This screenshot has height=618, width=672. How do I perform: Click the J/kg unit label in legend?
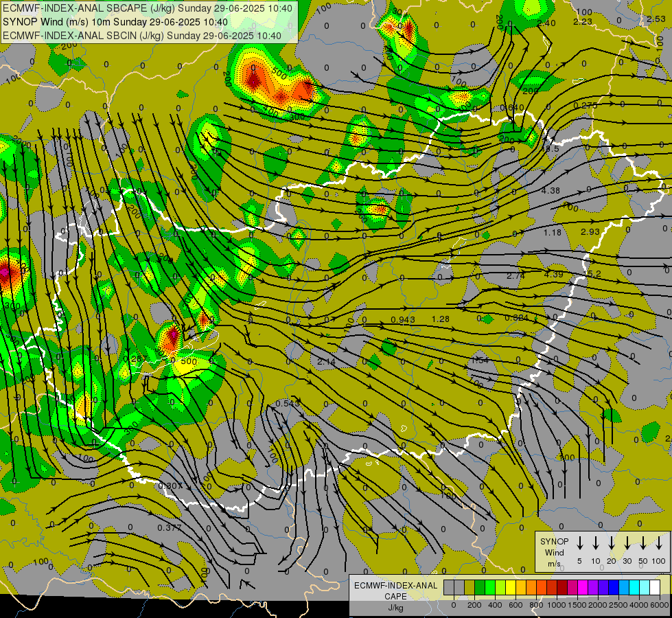pyautogui.click(x=395, y=608)
